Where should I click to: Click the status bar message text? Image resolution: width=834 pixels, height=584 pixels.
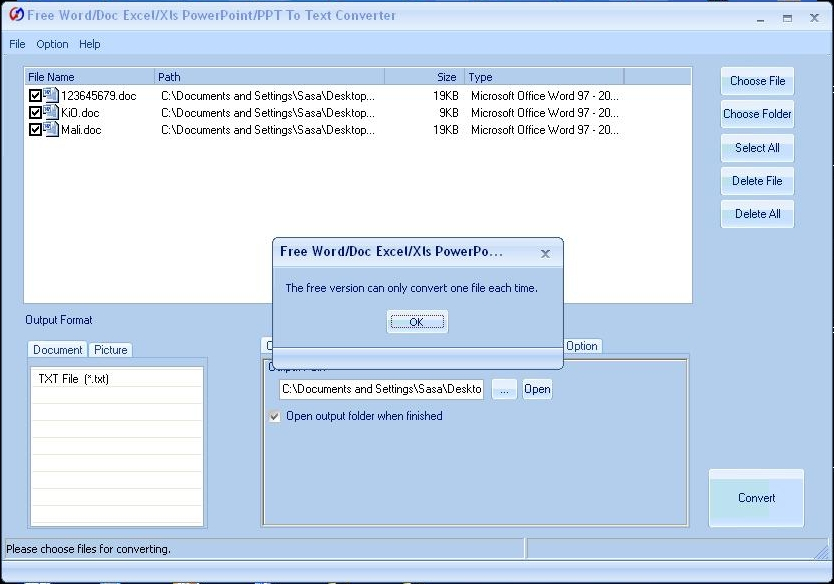click(x=88, y=549)
